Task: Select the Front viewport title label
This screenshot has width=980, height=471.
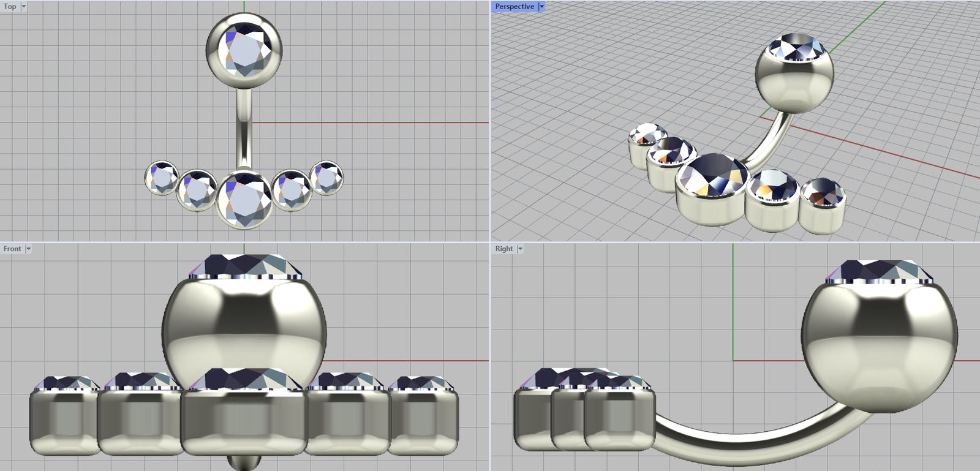Action: click(12, 249)
